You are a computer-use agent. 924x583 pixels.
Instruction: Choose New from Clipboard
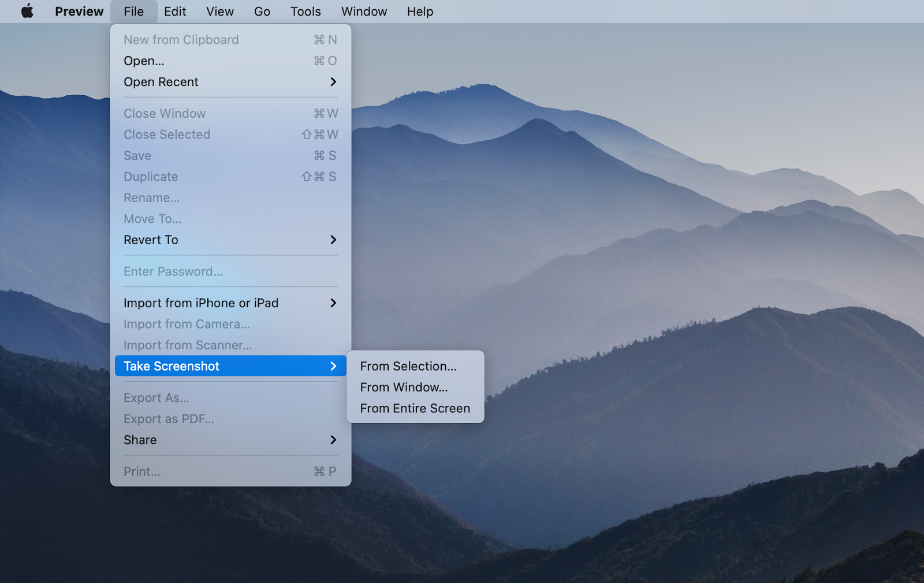tap(230, 40)
